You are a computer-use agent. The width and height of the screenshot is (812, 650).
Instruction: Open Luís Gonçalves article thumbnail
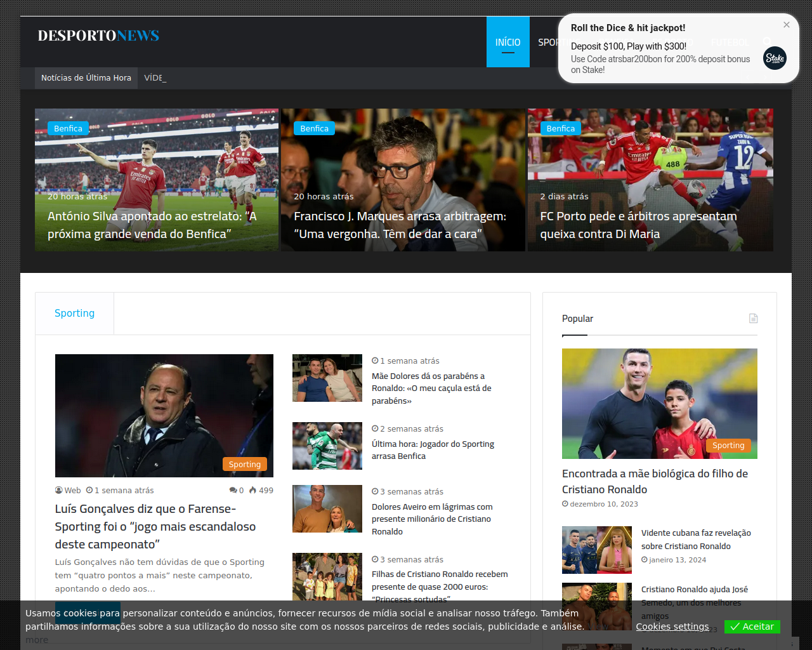point(164,416)
